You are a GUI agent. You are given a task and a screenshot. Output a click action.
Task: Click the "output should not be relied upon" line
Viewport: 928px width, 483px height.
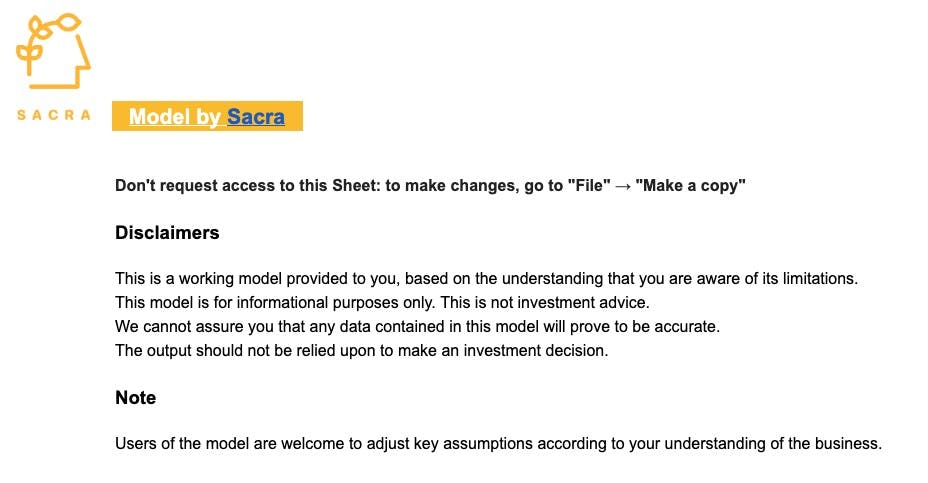(362, 350)
